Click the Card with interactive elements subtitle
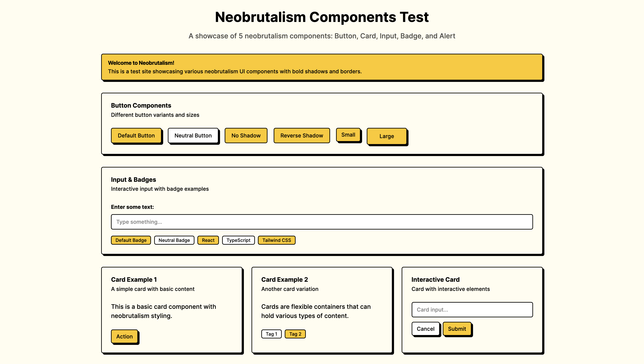Image resolution: width=644 pixels, height=364 pixels. coord(450,289)
